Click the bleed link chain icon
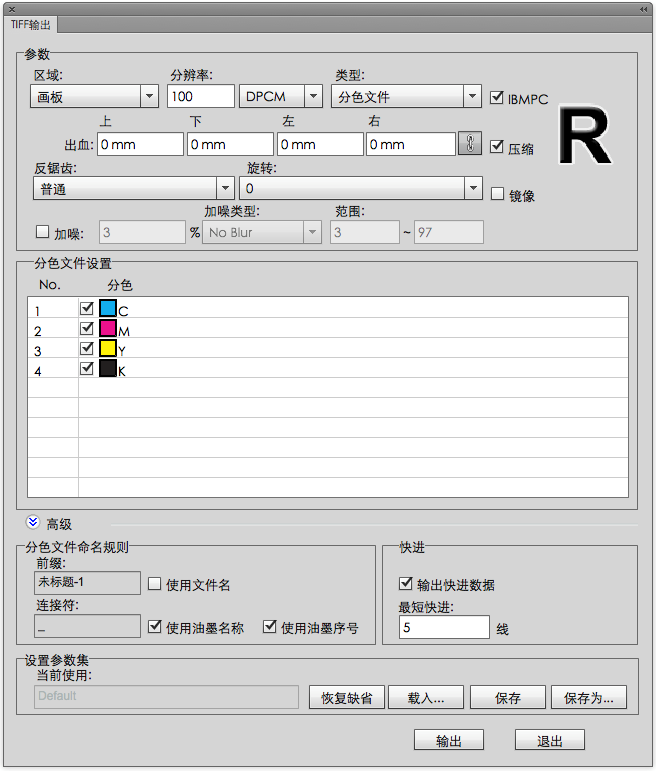 click(x=470, y=144)
